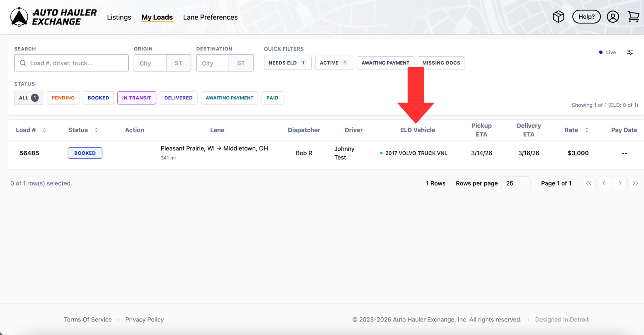Toggle the Live updates indicator
This screenshot has height=335, width=644.
coord(607,52)
